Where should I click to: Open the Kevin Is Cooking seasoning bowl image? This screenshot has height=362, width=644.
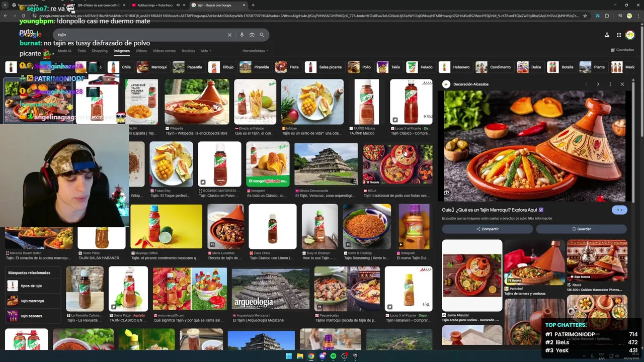367,226
